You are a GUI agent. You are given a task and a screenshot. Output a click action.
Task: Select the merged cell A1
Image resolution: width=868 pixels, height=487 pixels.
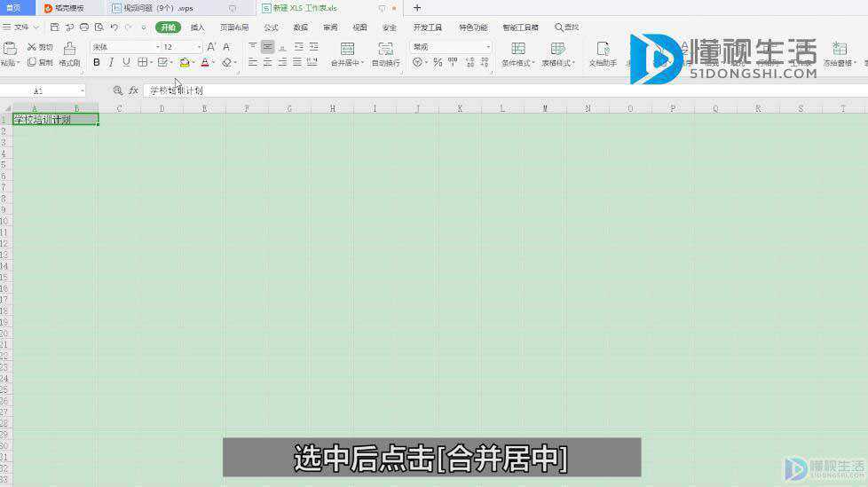55,119
